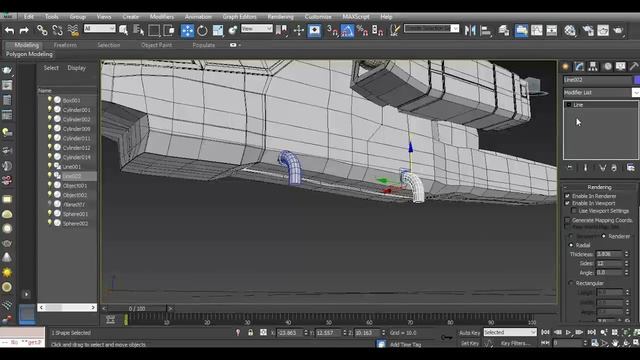Choose the Rectangular Selection Region tool
The height and width of the screenshot is (360, 640).
(x=154, y=30)
